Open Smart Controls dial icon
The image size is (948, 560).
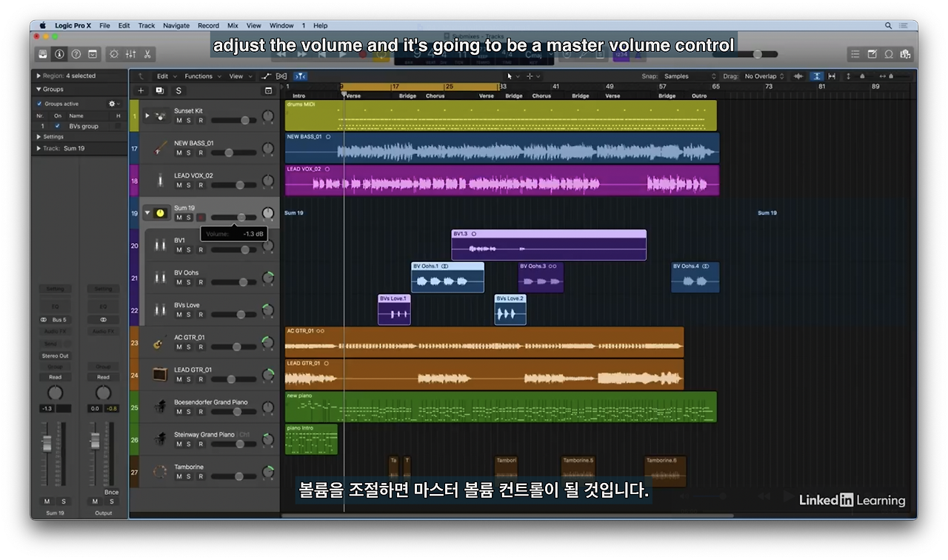coord(114,54)
